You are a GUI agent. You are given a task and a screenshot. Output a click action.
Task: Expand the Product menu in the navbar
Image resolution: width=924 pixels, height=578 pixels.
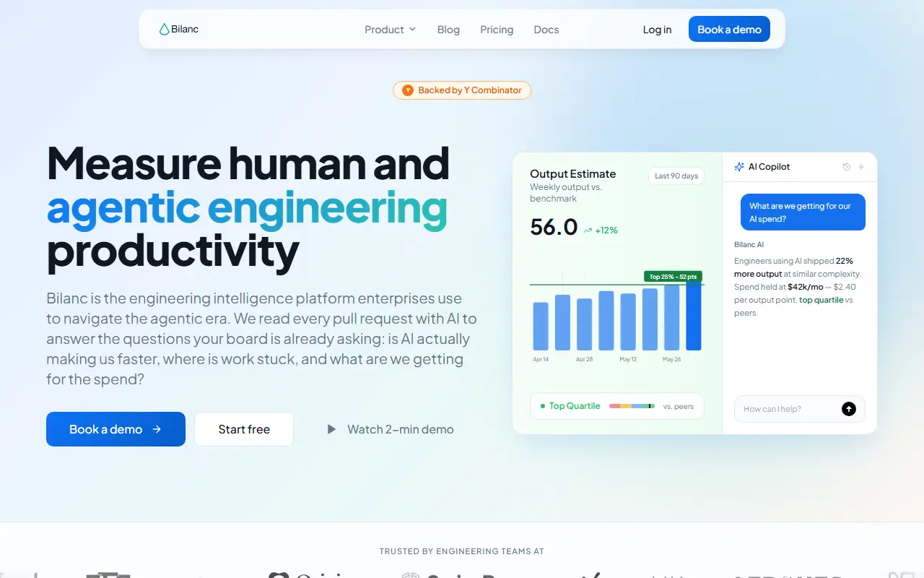click(391, 30)
